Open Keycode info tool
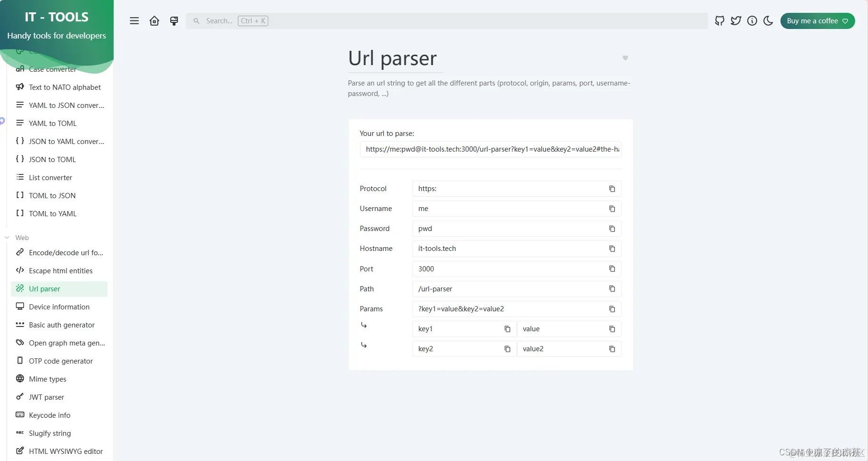The image size is (868, 461). pos(59,415)
